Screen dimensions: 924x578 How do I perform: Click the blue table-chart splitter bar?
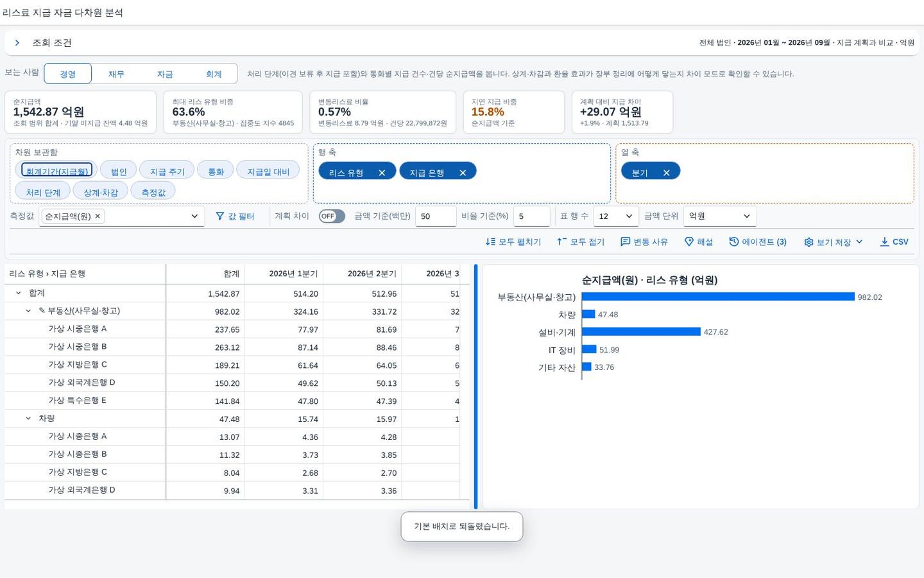[x=475, y=387]
